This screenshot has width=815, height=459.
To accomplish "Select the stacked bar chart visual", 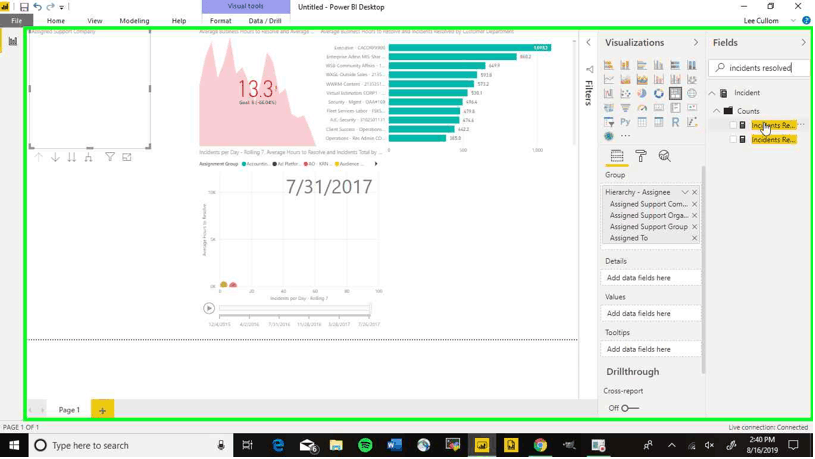I will point(609,65).
